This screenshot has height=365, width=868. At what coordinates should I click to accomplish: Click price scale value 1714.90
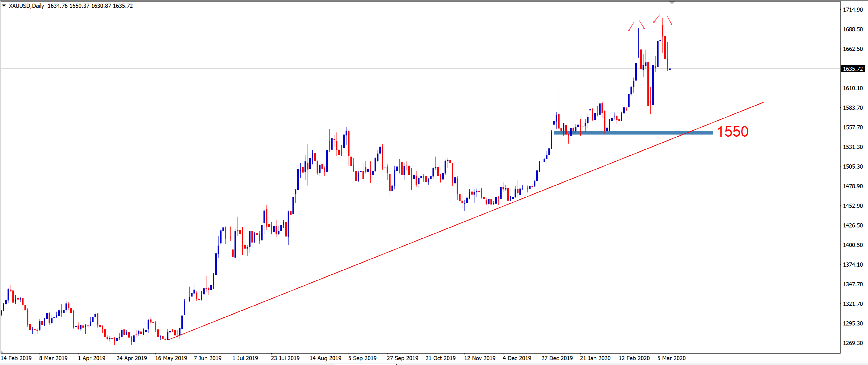(853, 10)
